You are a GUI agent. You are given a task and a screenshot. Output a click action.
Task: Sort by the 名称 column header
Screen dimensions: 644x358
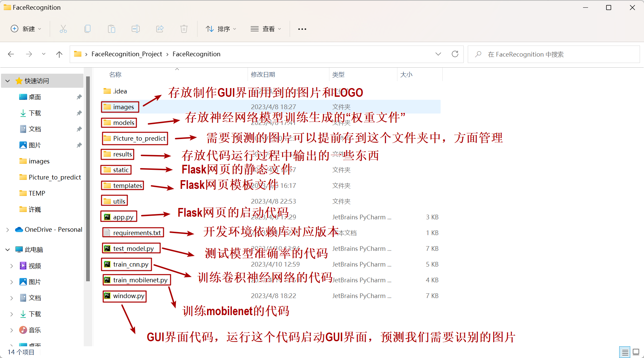click(x=115, y=74)
